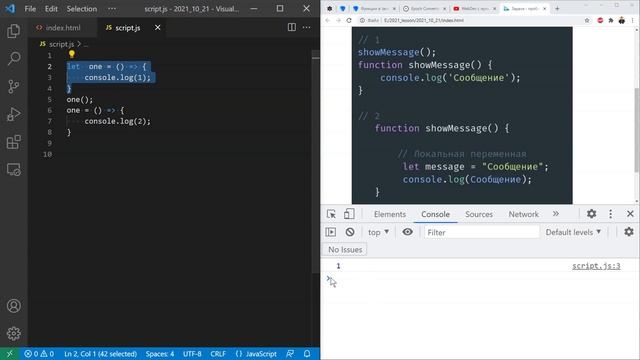Open the browser profile avatar

[x=622, y=20]
